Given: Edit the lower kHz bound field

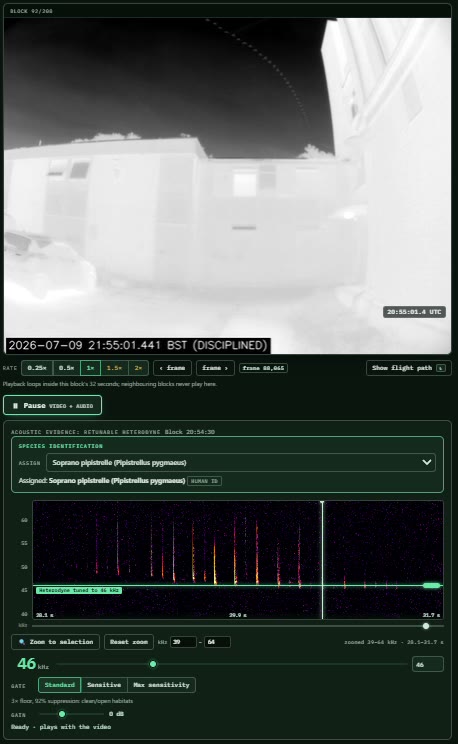Looking at the screenshot, I should pyautogui.click(x=183, y=642).
